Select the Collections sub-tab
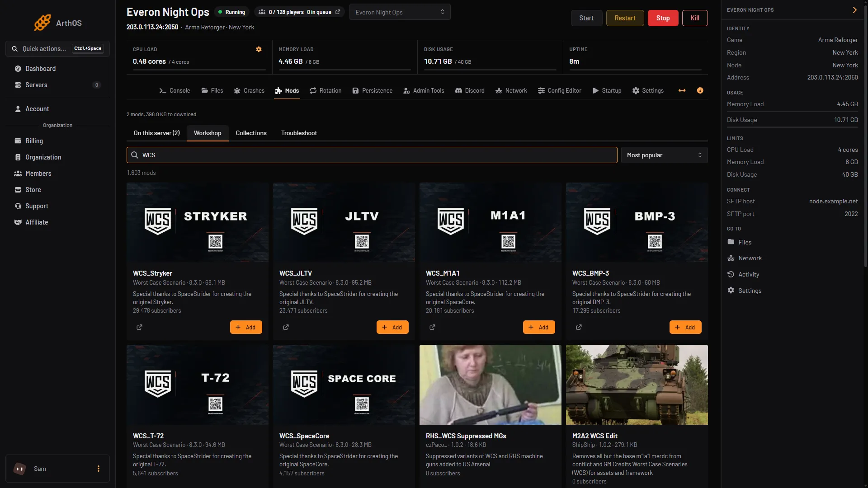 tap(251, 133)
